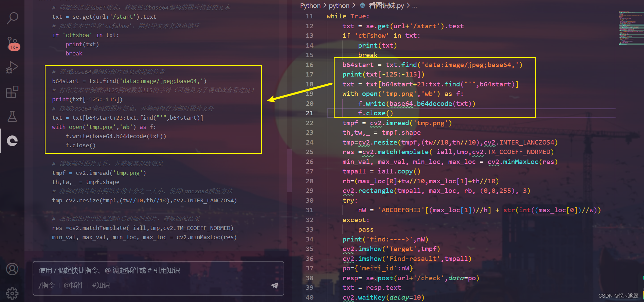Viewport: 644px width, 302px height.
Task: Click 'cv2.waitKey(delay=10)' line
Action: [383, 297]
